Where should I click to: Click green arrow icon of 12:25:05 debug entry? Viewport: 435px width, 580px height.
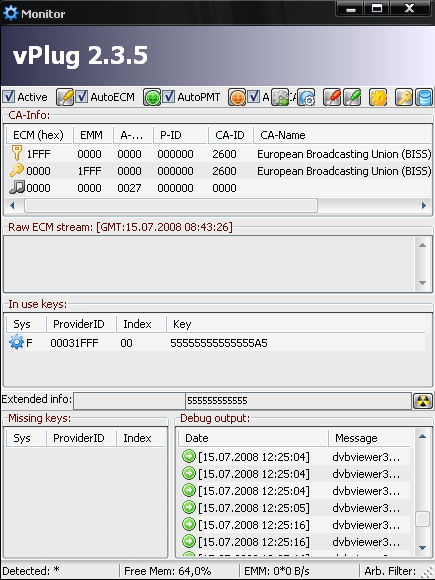pos(189,507)
